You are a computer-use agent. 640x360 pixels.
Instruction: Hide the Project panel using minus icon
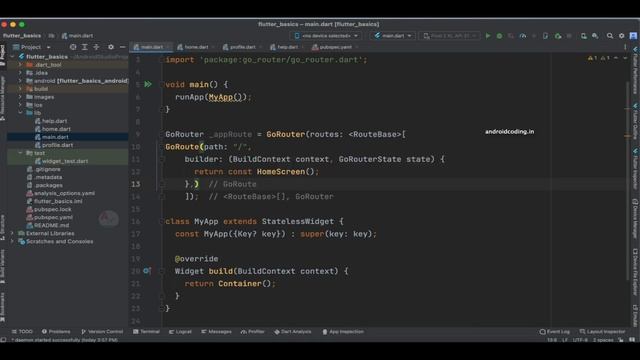click(122, 47)
